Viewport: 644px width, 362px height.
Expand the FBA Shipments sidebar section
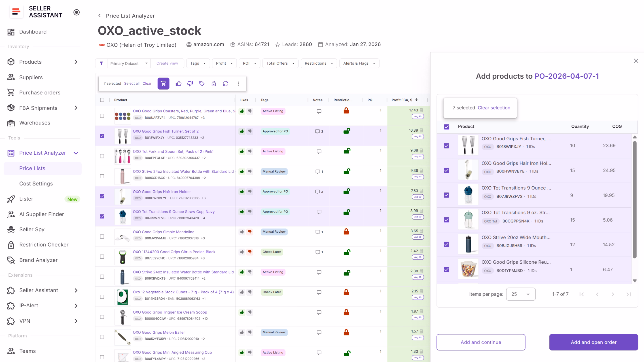76,108
